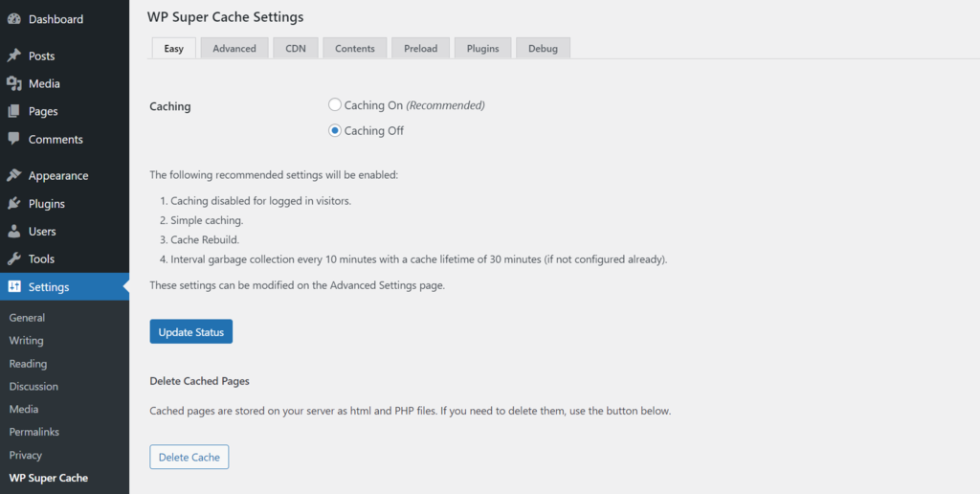Open Permalinks settings submenu link
The height and width of the screenshot is (494, 980).
pos(33,433)
